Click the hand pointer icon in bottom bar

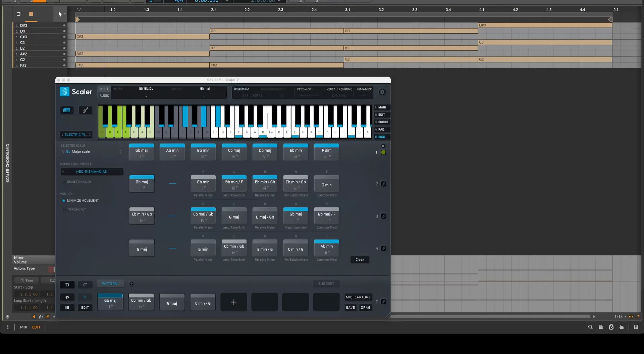pos(622,327)
